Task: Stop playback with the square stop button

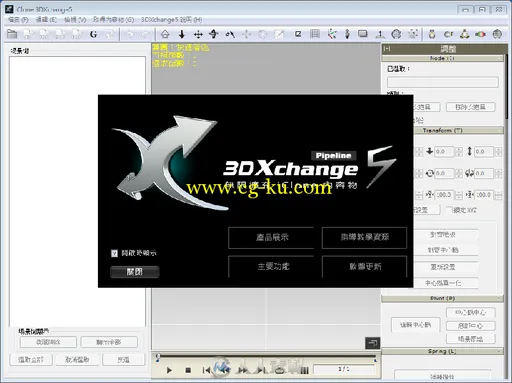Action: (x=188, y=370)
